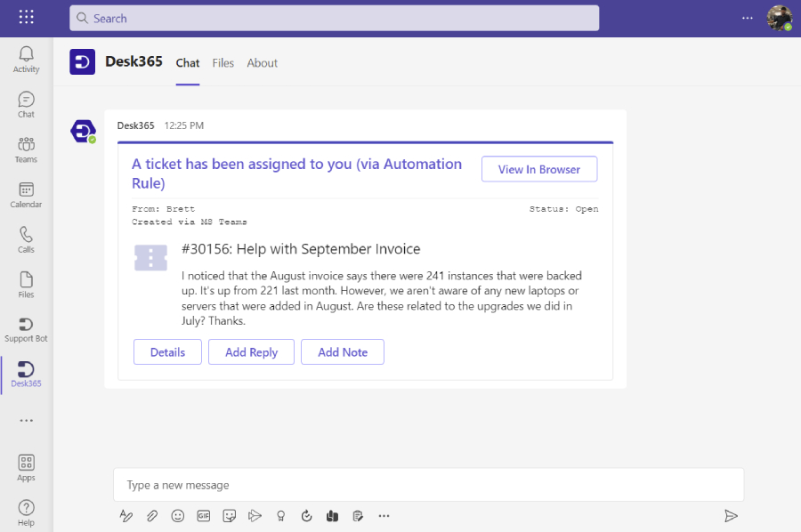Switch to the Files tab
Screen dimensions: 801x532
click(x=223, y=63)
